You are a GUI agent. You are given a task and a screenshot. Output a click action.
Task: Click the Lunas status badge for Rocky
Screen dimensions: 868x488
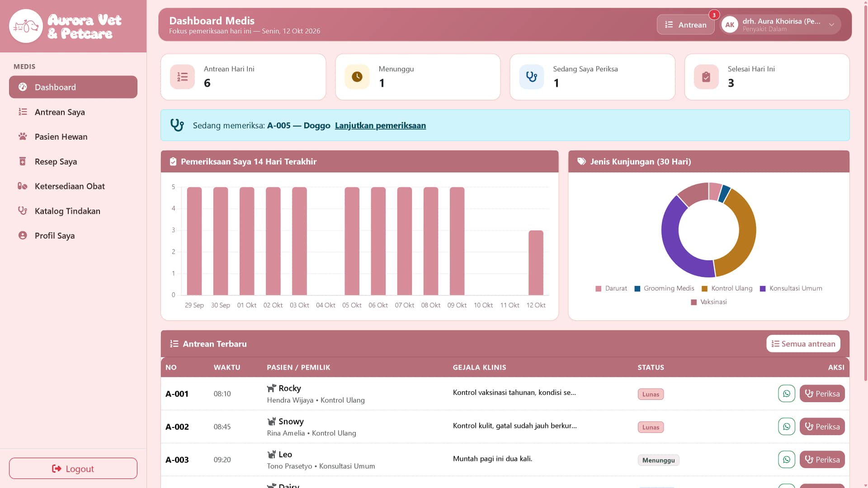pos(651,394)
